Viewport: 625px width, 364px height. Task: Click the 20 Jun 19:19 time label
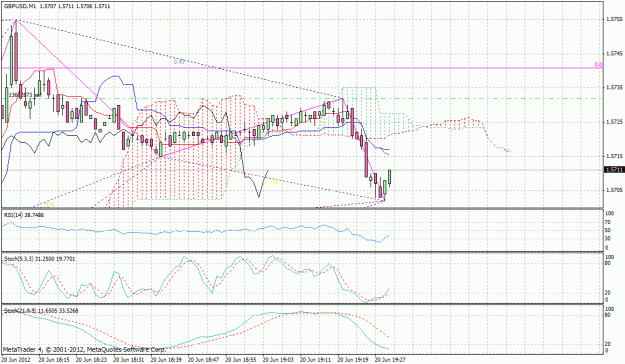tap(353, 360)
